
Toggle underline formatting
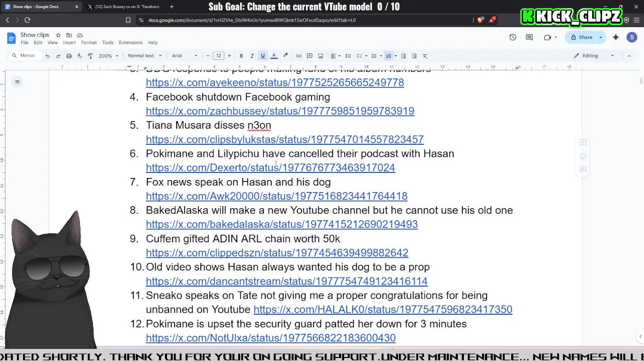pyautogui.click(x=263, y=56)
